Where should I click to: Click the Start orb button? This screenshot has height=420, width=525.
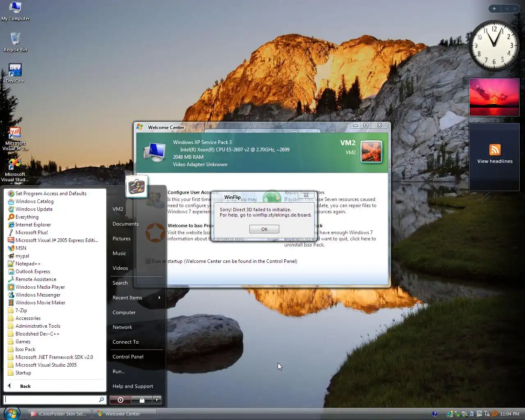12,413
